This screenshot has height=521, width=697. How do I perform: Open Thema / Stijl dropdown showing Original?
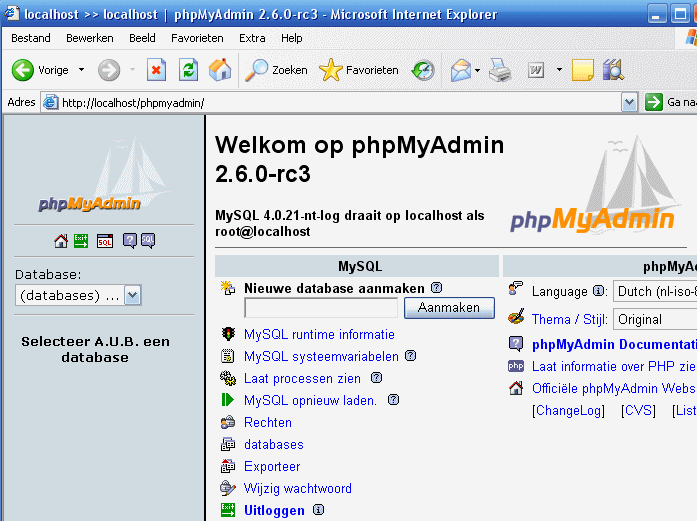pos(655,320)
